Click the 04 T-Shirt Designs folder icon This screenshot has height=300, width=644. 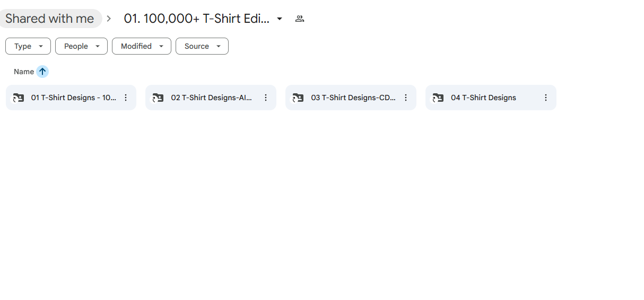pyautogui.click(x=438, y=98)
